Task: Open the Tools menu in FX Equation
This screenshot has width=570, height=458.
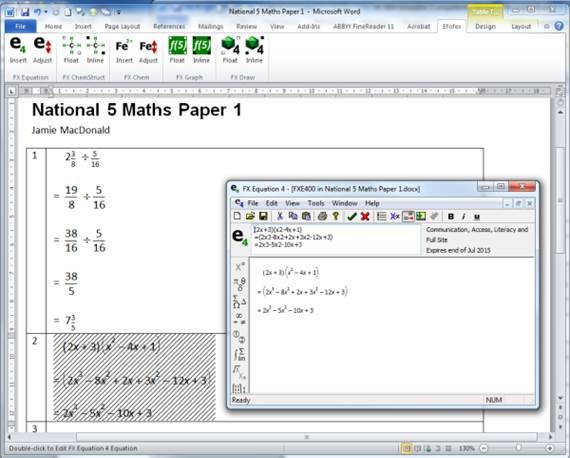Action: pyautogui.click(x=316, y=203)
